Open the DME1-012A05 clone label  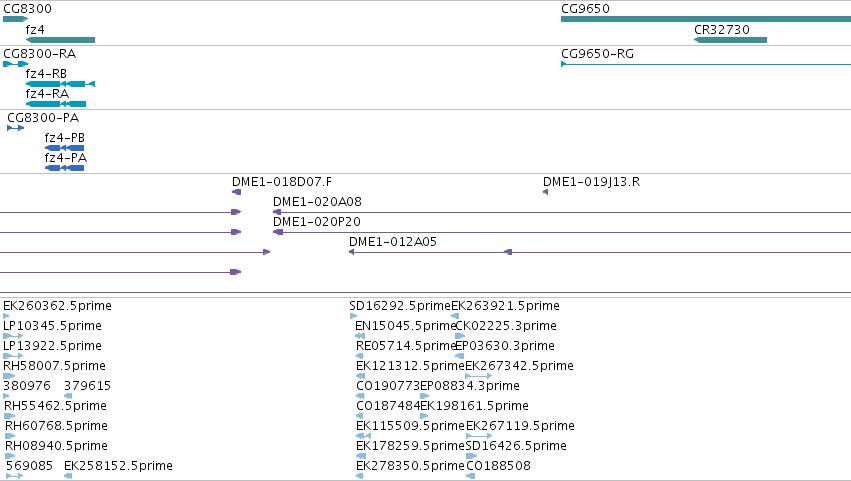(392, 242)
